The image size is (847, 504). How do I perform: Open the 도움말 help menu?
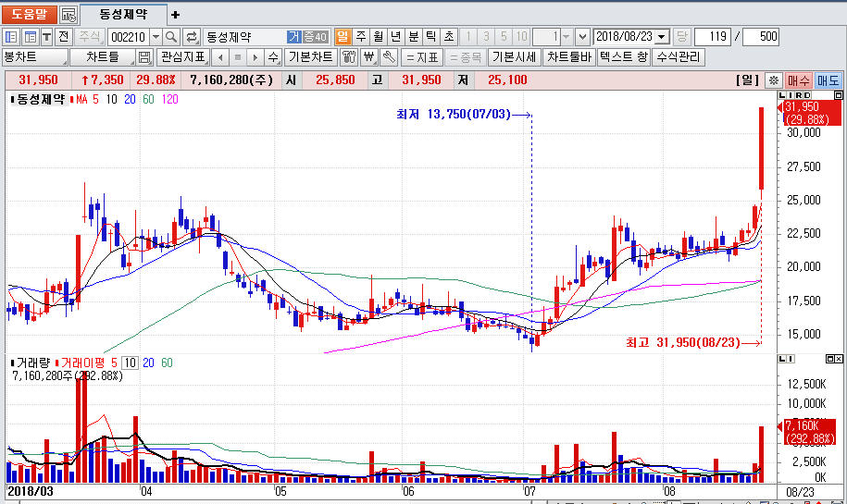[x=30, y=15]
